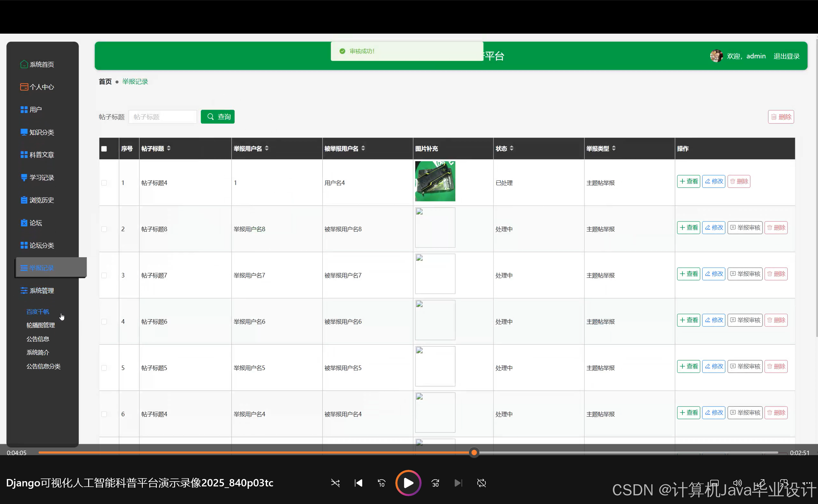Go to the 用户 sidebar section
818x504 pixels.
click(x=31, y=109)
